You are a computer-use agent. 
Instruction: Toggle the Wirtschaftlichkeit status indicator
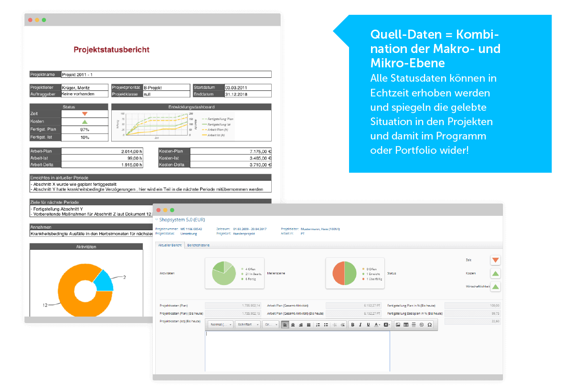click(x=495, y=287)
